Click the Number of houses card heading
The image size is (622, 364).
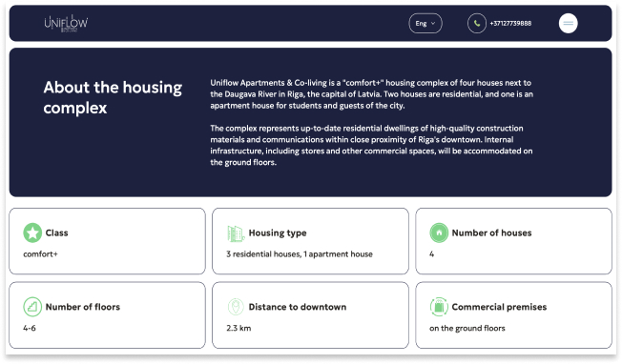(491, 233)
